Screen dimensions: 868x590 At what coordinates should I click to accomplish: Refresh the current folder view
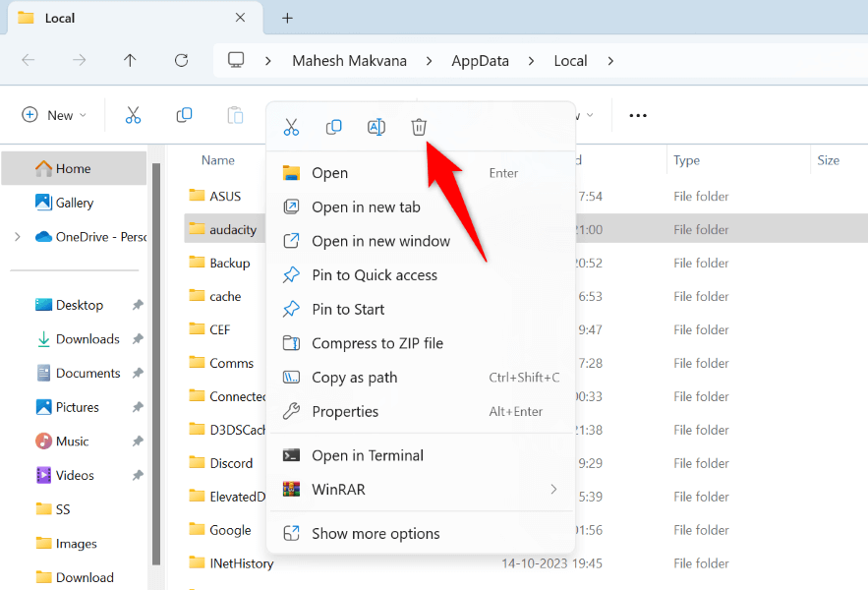181,60
